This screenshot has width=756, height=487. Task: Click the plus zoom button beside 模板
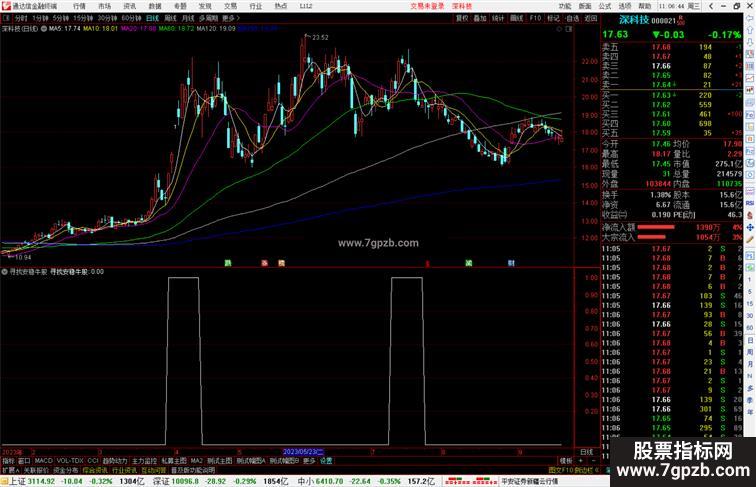(x=581, y=461)
